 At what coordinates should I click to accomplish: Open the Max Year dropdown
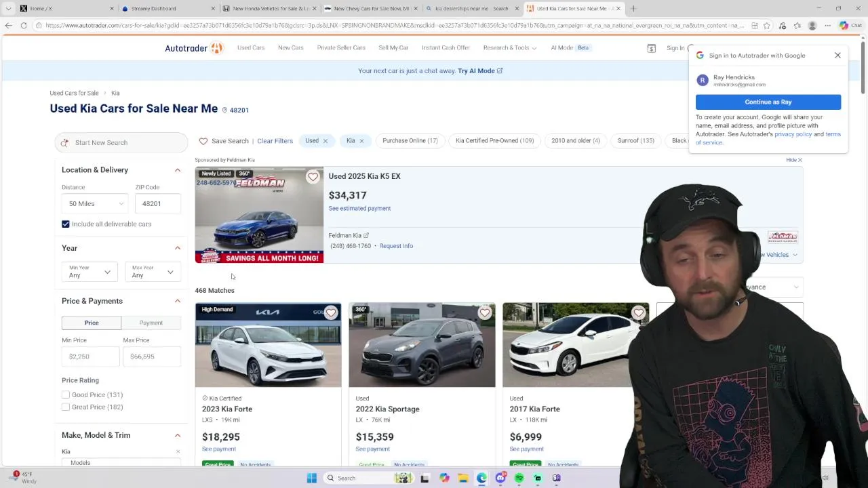pos(153,272)
